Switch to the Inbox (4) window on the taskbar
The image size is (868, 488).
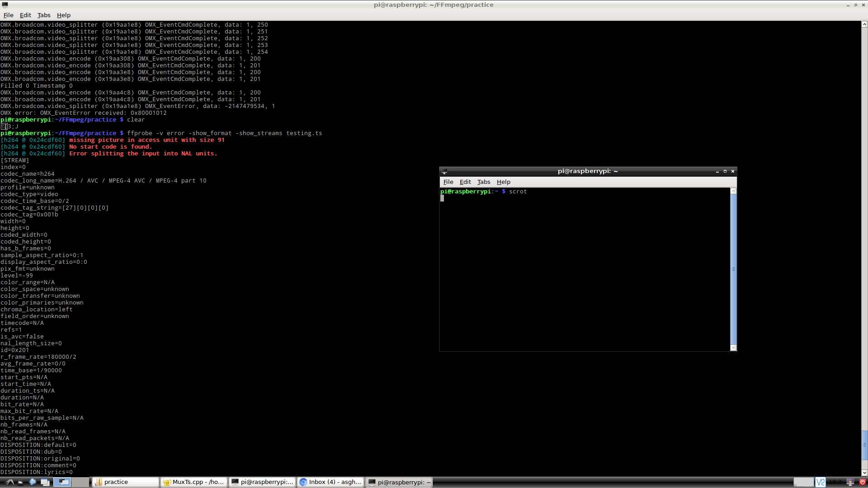330,482
